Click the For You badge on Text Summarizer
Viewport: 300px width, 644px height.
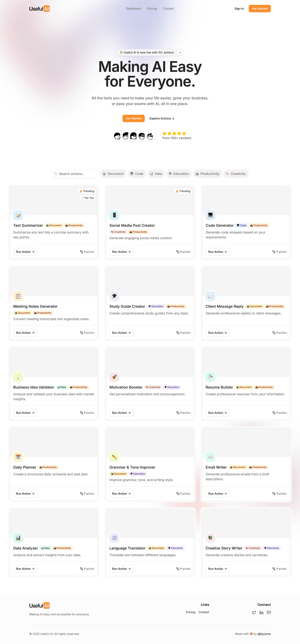88,198
